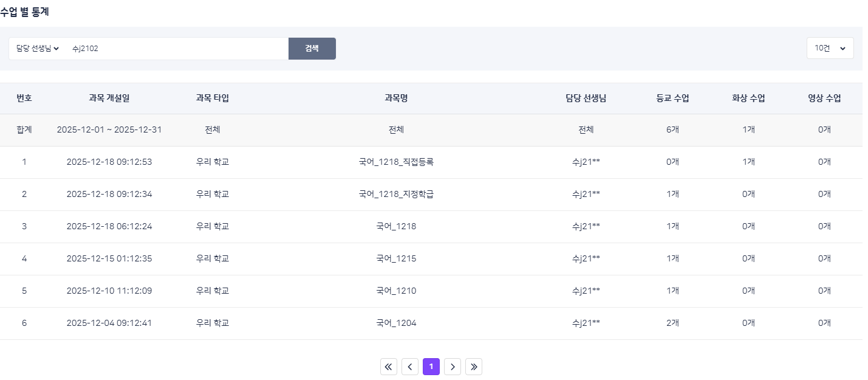Select the 국어_1215 subject name

coord(396,258)
